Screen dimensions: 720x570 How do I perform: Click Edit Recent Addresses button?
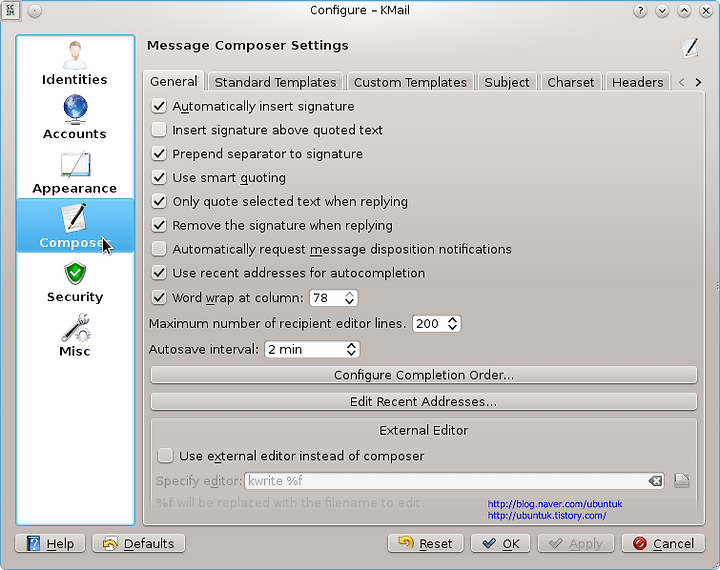tap(424, 401)
